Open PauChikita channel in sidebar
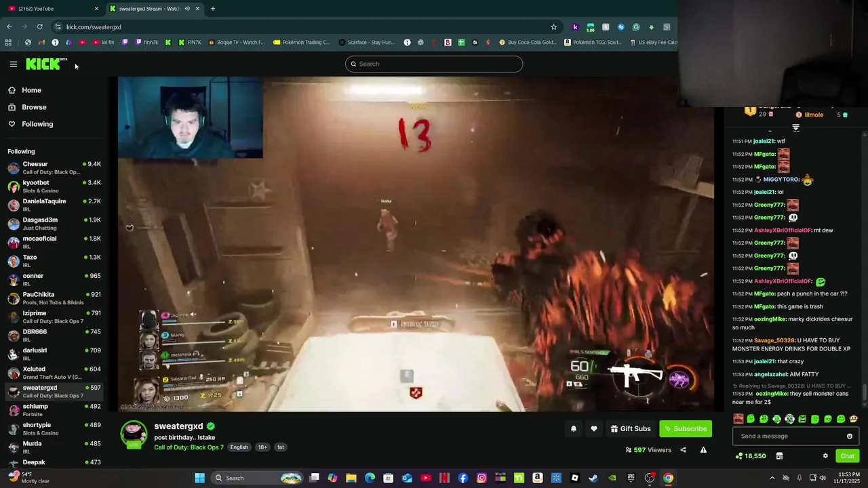 click(x=54, y=298)
